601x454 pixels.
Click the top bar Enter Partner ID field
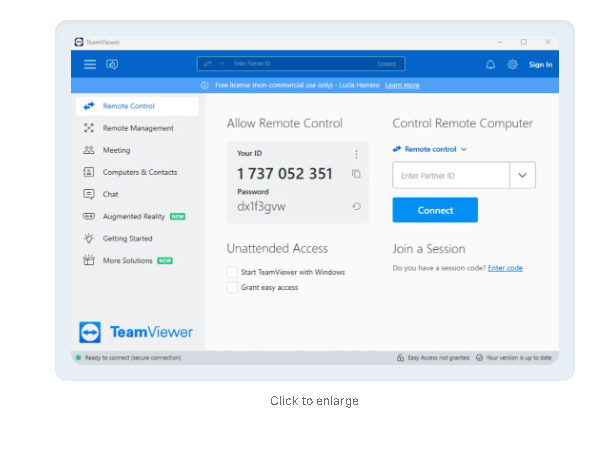pyautogui.click(x=299, y=64)
